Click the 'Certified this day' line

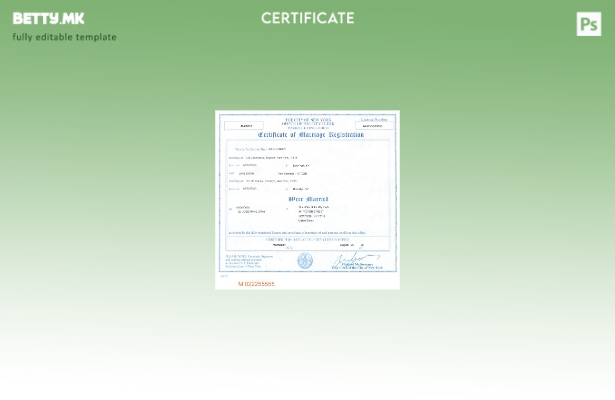[x=307, y=239]
